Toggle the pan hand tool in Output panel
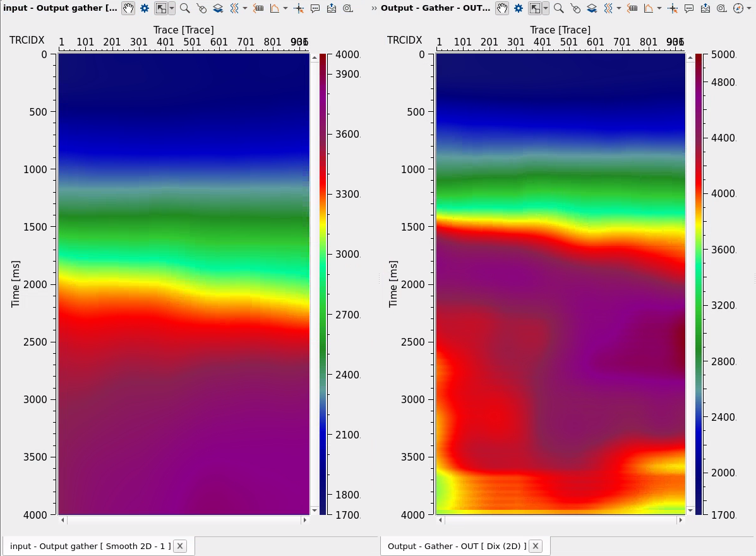 click(x=502, y=8)
